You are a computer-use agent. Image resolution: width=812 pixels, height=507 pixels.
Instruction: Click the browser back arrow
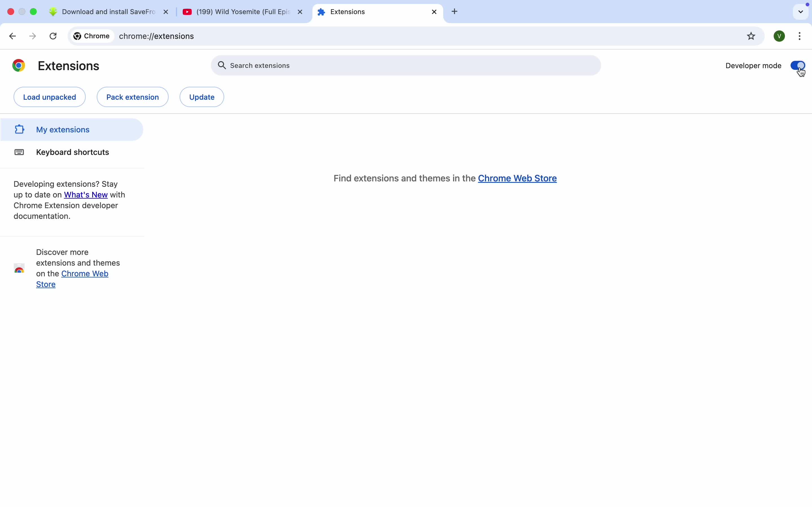tap(12, 36)
